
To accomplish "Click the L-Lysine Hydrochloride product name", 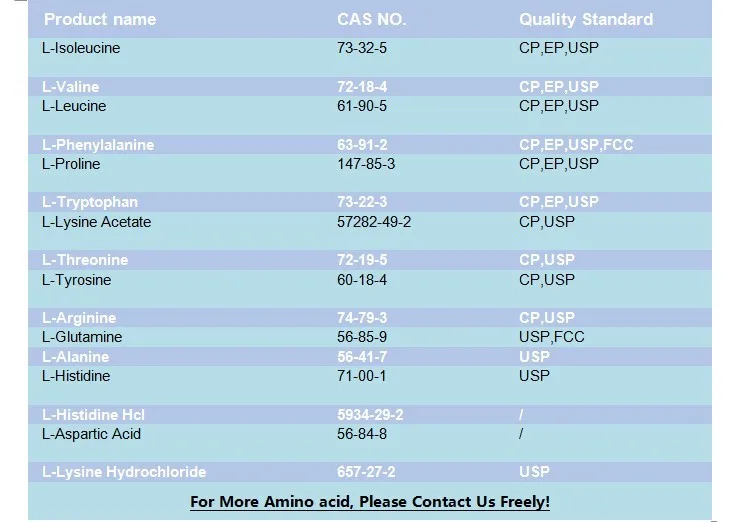I will tap(124, 472).
